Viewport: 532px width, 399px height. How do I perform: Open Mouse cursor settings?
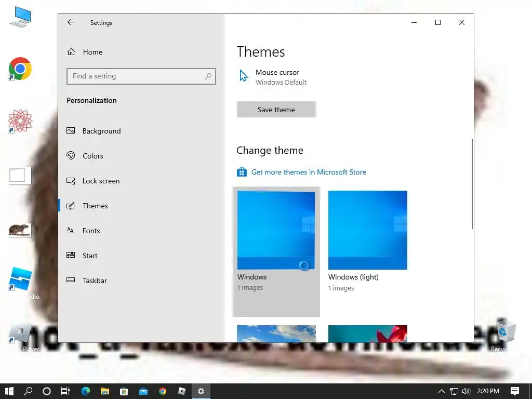click(273, 77)
